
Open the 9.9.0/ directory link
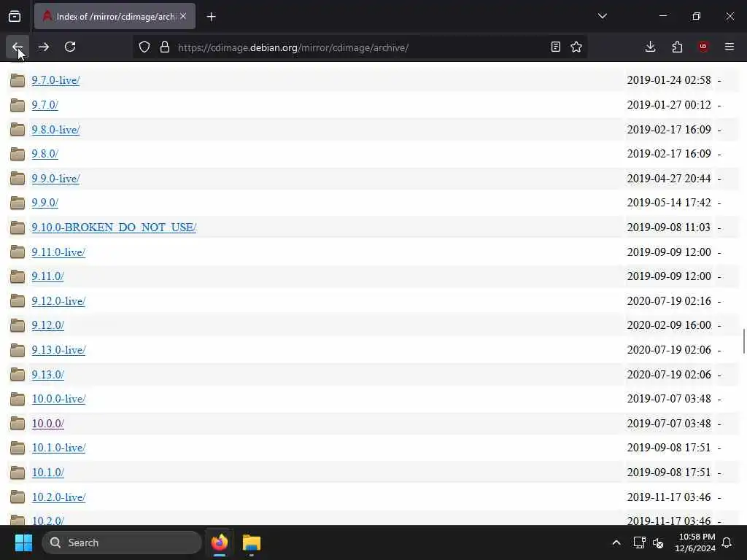point(44,203)
